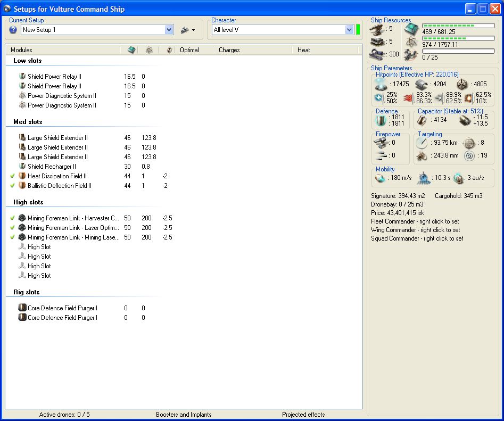Click the Heat column header
Screen dimensions: 504x421
point(304,50)
